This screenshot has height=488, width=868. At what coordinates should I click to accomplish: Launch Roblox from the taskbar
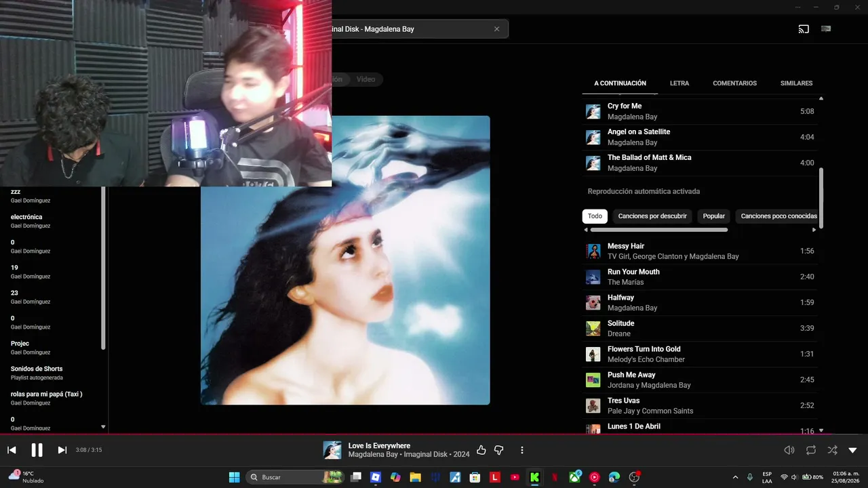pos(376,477)
